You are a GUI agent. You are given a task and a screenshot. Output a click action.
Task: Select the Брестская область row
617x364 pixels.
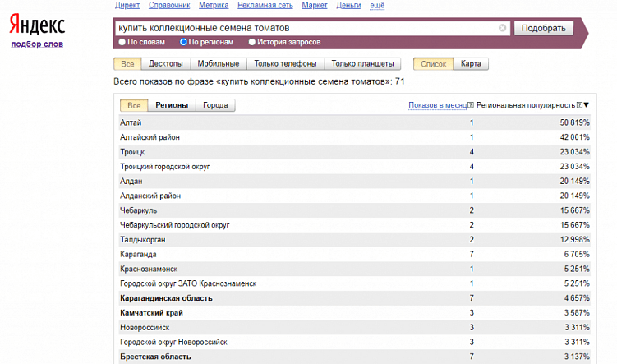coord(355,357)
